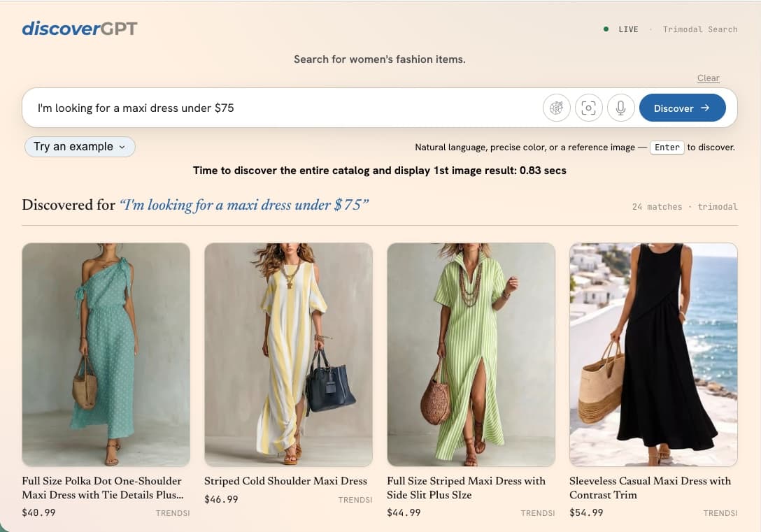Click the 'Search for women's fashion items.' heading
761x532 pixels.
click(x=380, y=59)
